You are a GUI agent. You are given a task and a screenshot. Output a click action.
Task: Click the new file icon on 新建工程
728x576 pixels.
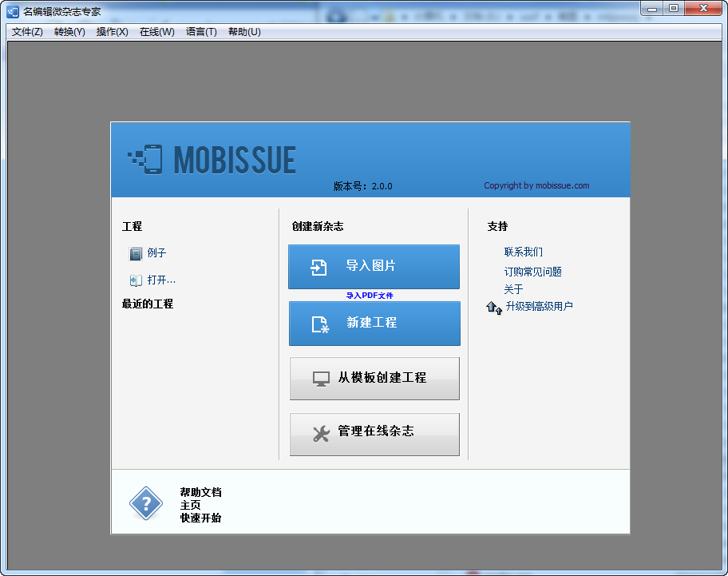click(320, 324)
